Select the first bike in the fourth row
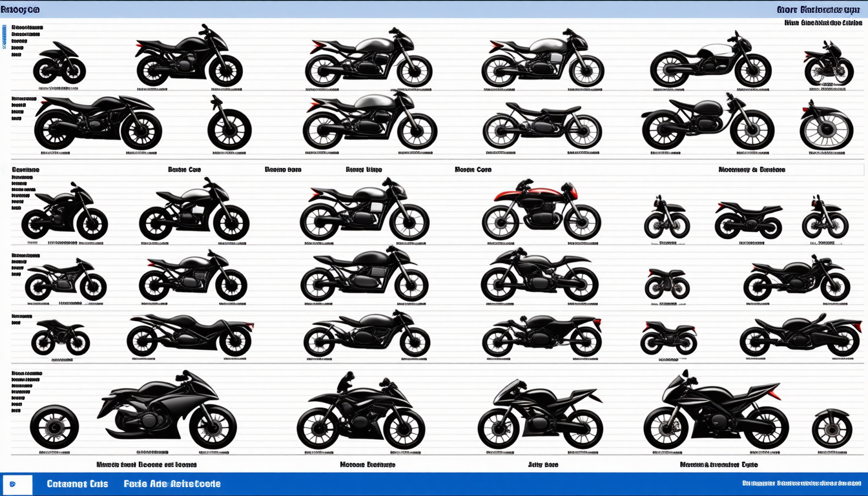 [x=65, y=280]
